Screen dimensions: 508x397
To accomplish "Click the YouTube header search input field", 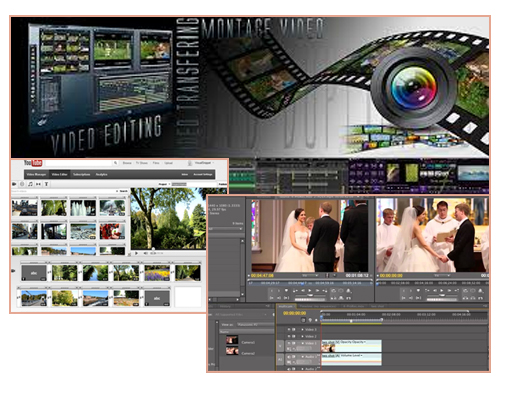I will (x=79, y=163).
